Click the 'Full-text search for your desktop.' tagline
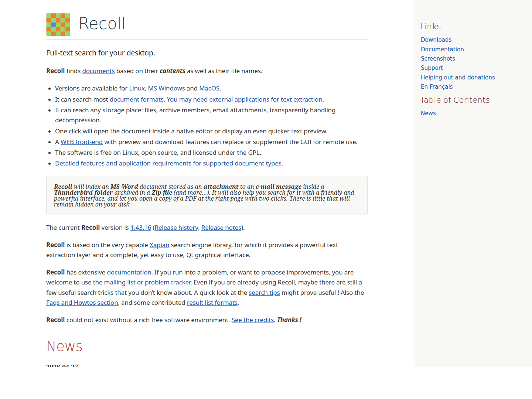Screen dimensions: 532x399 [x=100, y=53]
